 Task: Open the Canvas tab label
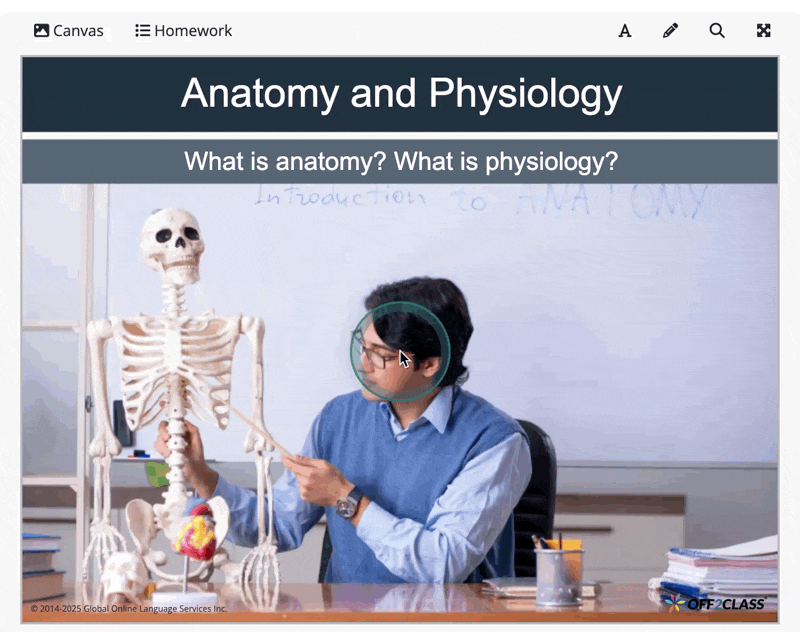(78, 31)
